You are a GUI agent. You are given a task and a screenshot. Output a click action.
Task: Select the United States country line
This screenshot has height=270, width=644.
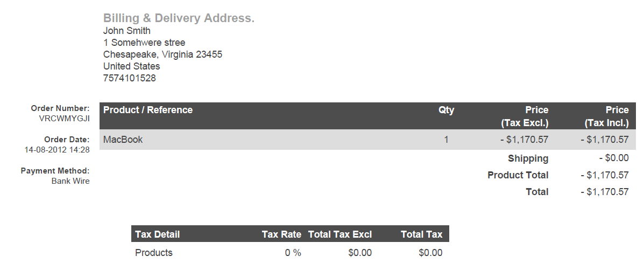pos(131,66)
